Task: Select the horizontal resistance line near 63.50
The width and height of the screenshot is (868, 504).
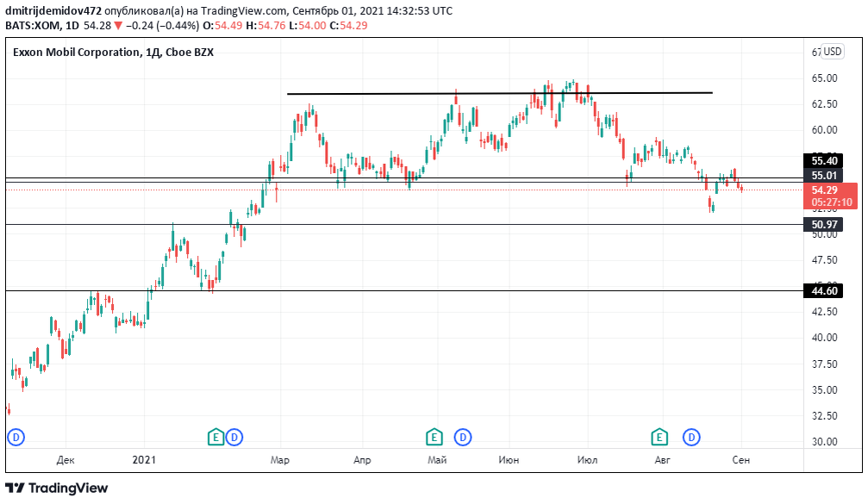Action: tap(499, 94)
